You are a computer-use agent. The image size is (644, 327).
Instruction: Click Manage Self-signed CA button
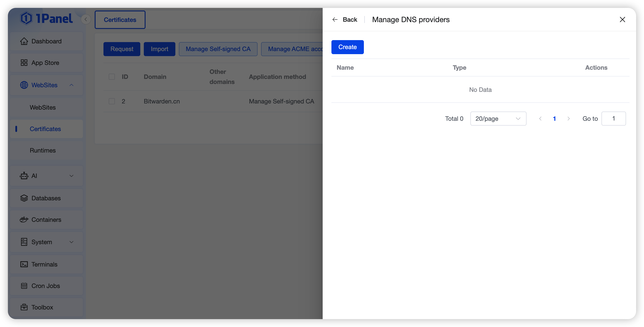coord(218,49)
